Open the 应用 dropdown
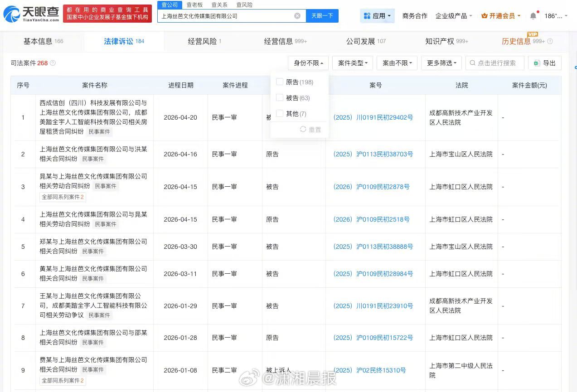The height and width of the screenshot is (392, 577). [x=378, y=16]
